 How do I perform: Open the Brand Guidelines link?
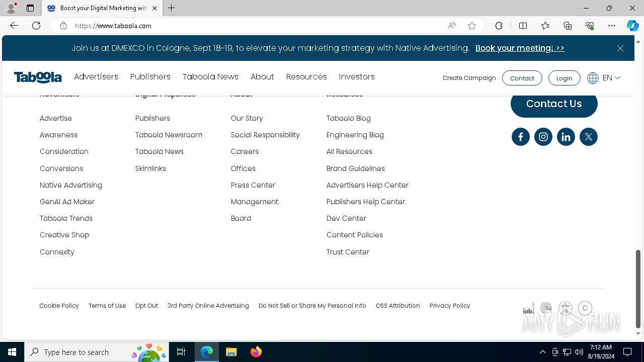[356, 168]
